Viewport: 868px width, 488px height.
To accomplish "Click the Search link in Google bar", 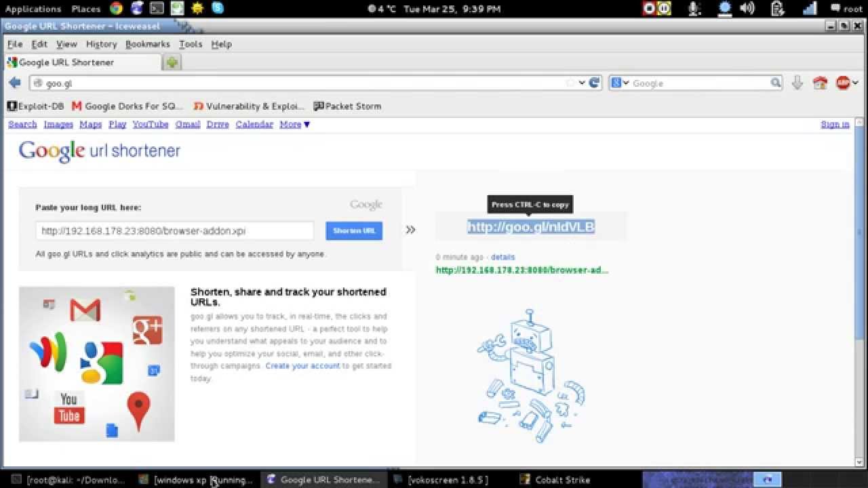I will (22, 124).
